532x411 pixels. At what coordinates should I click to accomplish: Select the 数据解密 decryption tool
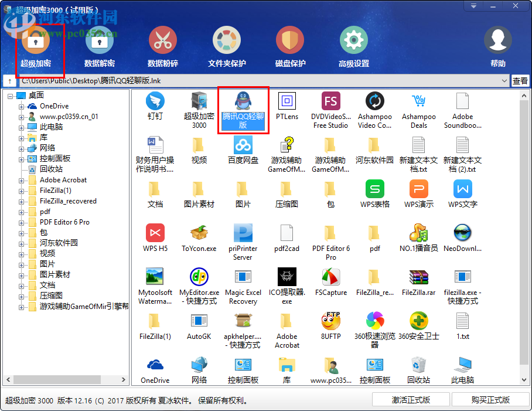99,46
